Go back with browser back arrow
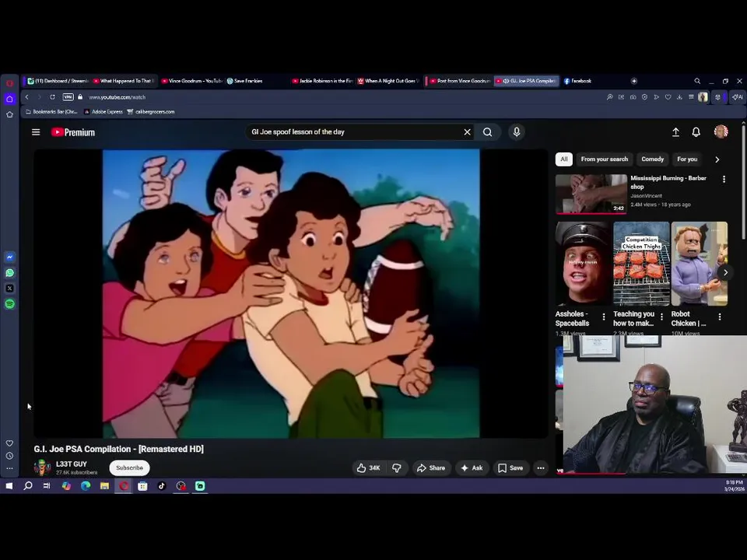 [27, 97]
